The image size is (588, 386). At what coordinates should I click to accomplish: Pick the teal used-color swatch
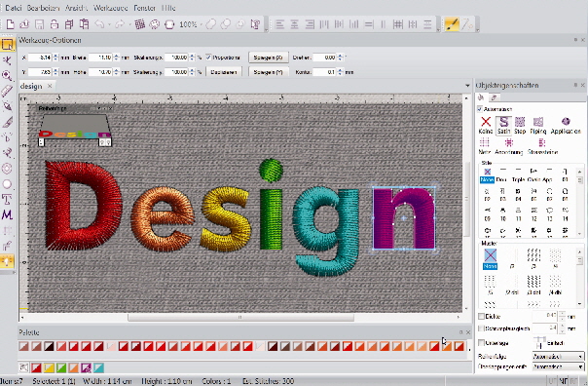point(98,367)
